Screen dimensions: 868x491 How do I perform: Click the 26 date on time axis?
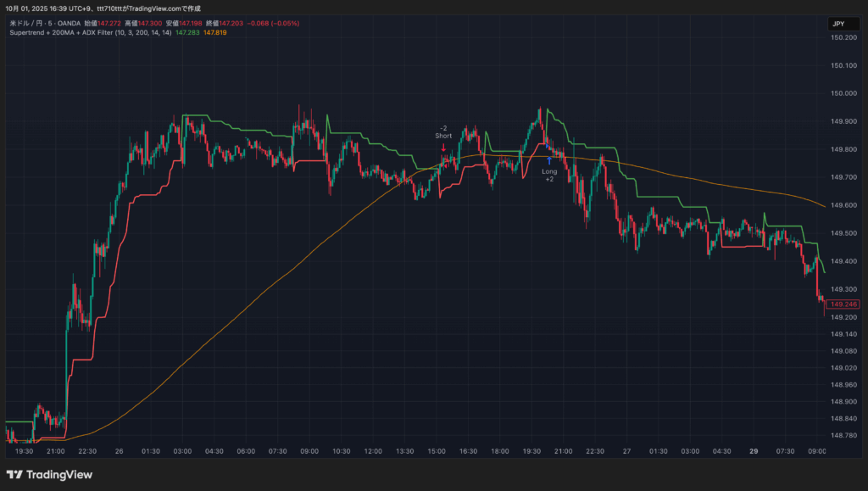[119, 452]
